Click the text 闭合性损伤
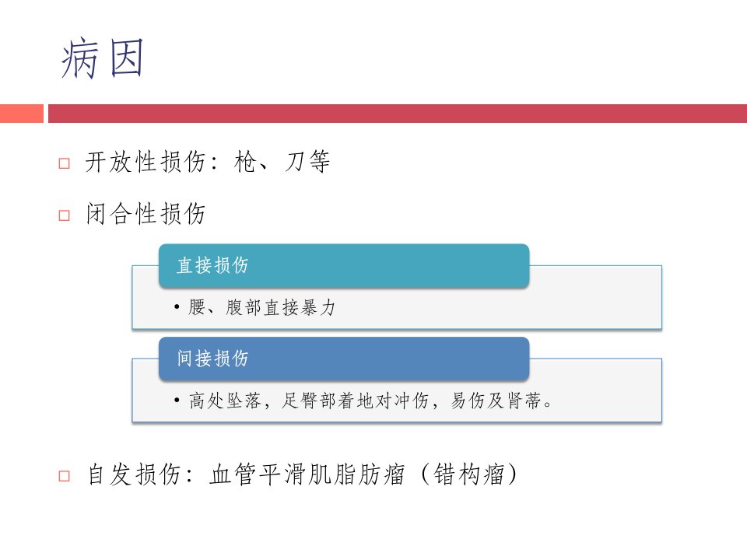747x560 pixels. tap(146, 213)
